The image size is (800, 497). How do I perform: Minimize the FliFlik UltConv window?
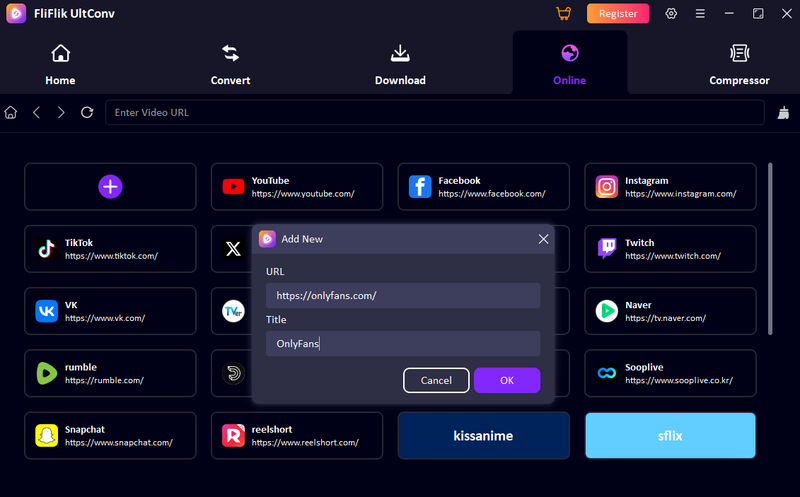point(729,14)
